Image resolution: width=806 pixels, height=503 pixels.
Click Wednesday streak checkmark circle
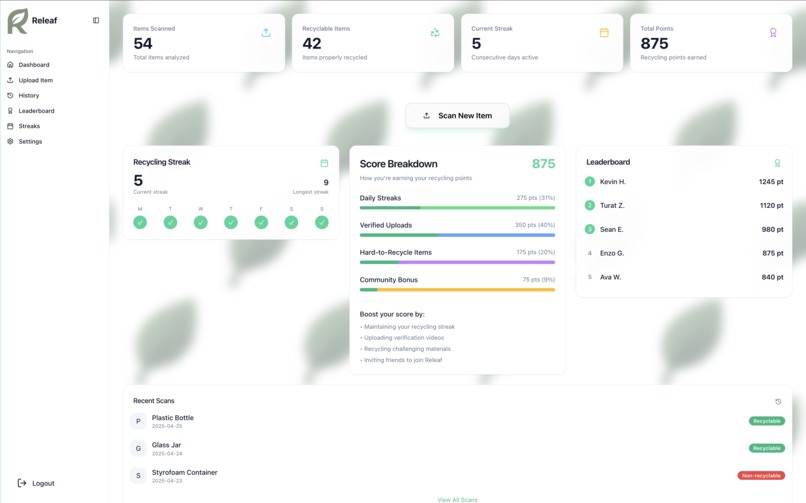coord(200,222)
